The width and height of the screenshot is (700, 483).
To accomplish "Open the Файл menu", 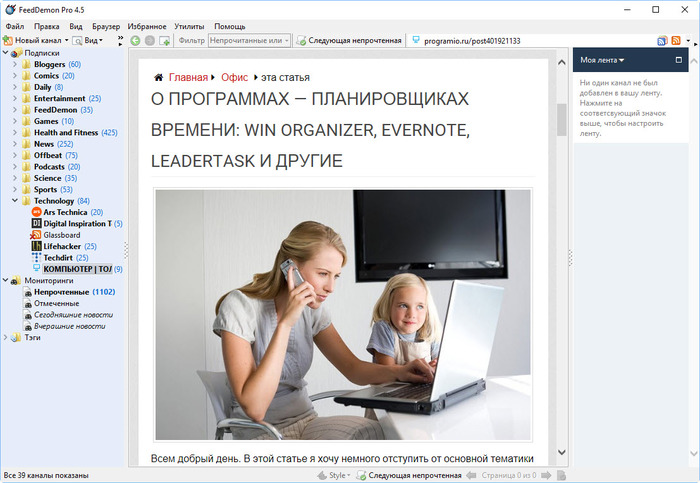I will [x=15, y=26].
